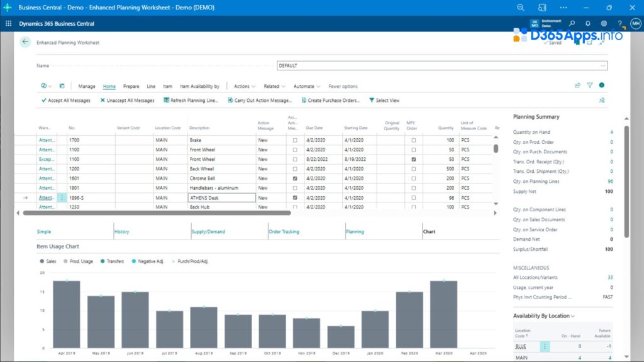
Task: Toggle the FactBox info icon
Action: 602,85
